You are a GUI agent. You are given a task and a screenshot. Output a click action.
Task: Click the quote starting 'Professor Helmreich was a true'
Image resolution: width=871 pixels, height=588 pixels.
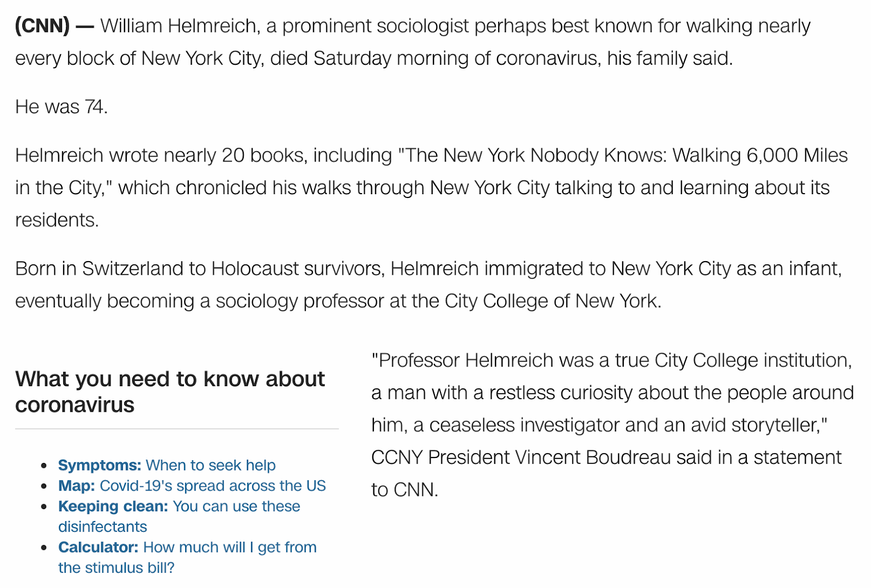tap(612, 425)
